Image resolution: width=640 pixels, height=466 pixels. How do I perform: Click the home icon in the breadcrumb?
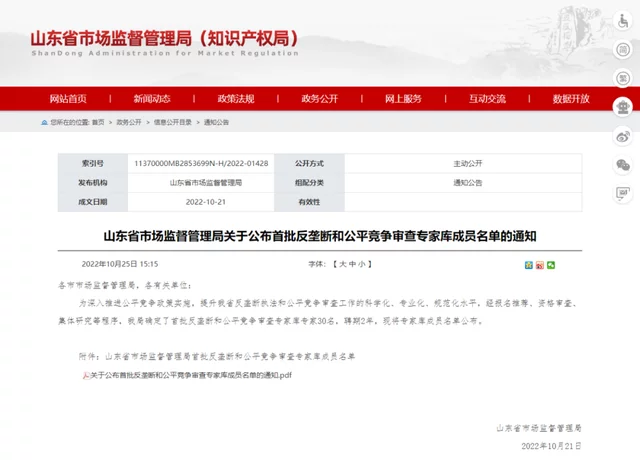(x=44, y=122)
